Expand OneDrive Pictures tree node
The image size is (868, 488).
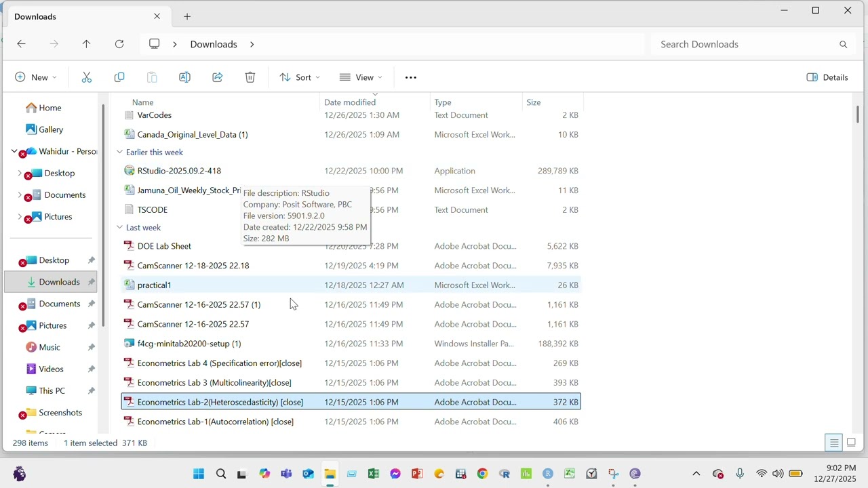coord(20,216)
